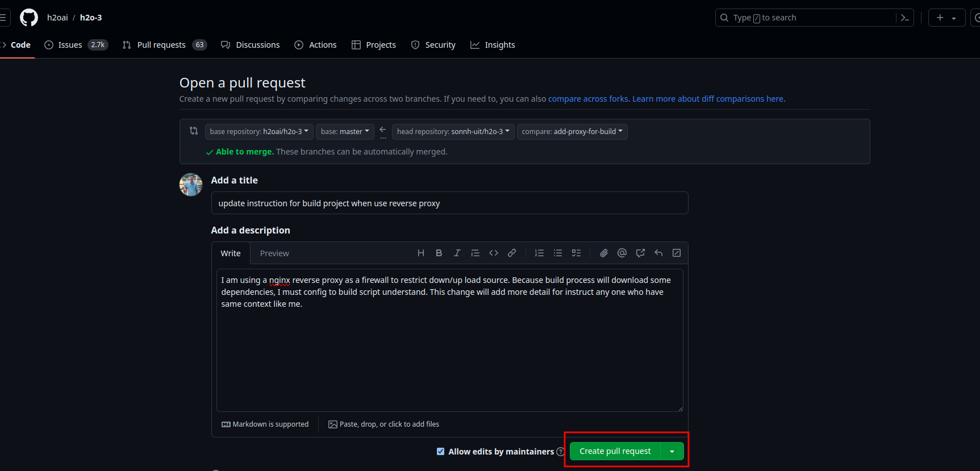Expand Create pull request options arrow
980x471 pixels.
click(672, 451)
